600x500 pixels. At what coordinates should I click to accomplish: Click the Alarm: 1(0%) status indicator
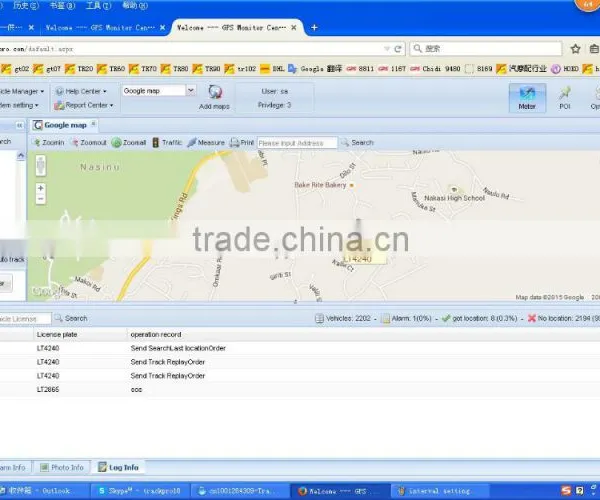point(406,318)
